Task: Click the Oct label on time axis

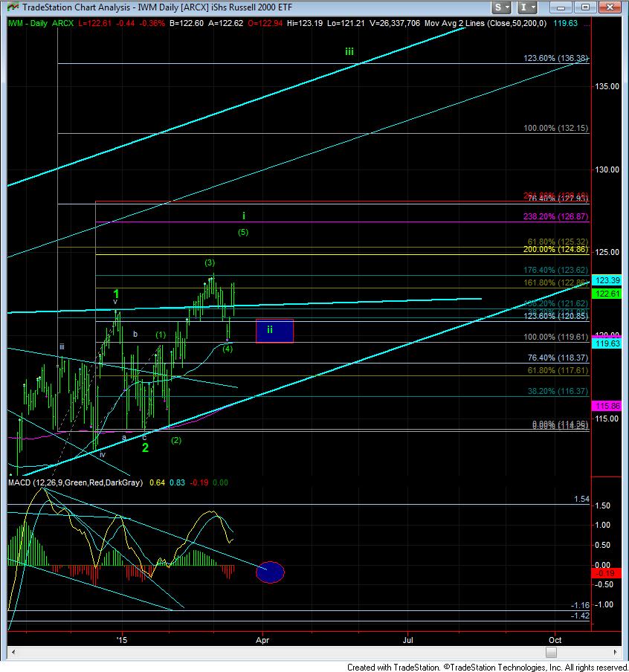Action: pos(555,640)
